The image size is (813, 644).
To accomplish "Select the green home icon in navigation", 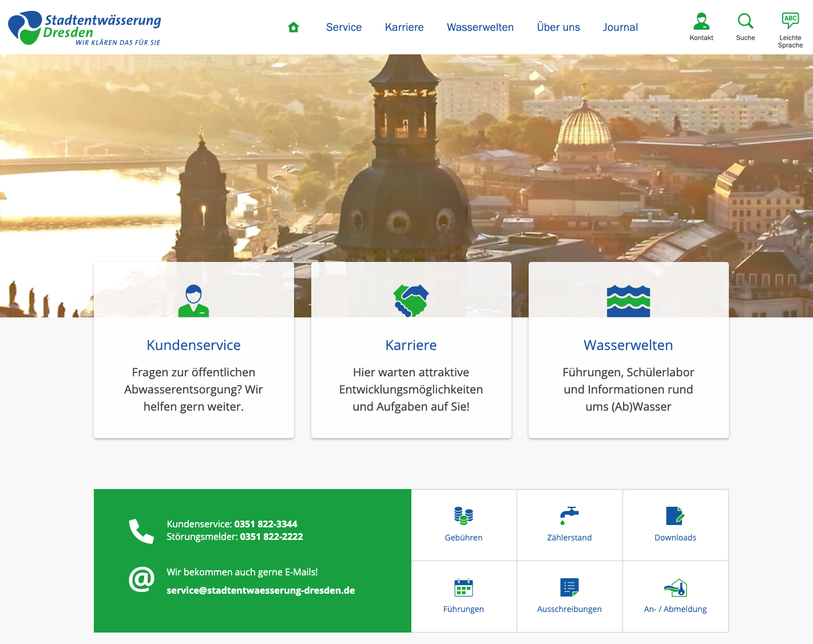I will click(x=294, y=26).
